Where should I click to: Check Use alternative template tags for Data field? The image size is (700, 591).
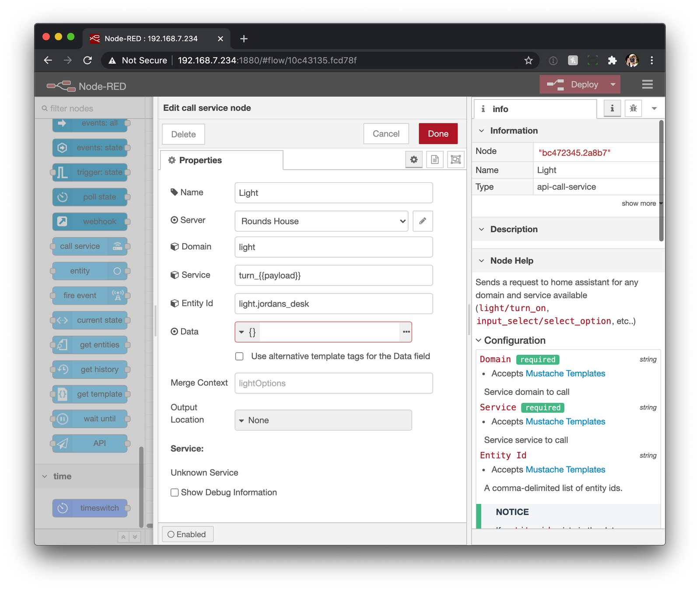click(x=239, y=356)
